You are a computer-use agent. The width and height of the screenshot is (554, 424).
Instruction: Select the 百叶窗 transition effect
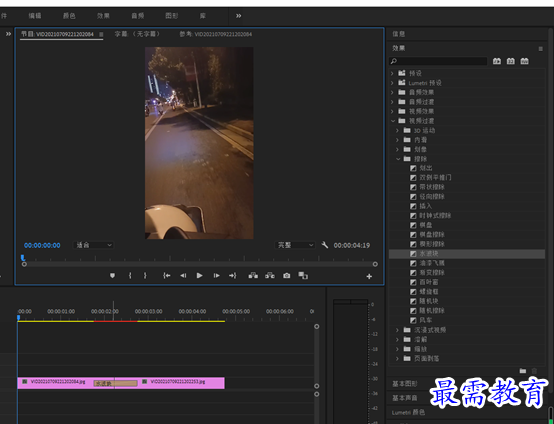tap(429, 282)
